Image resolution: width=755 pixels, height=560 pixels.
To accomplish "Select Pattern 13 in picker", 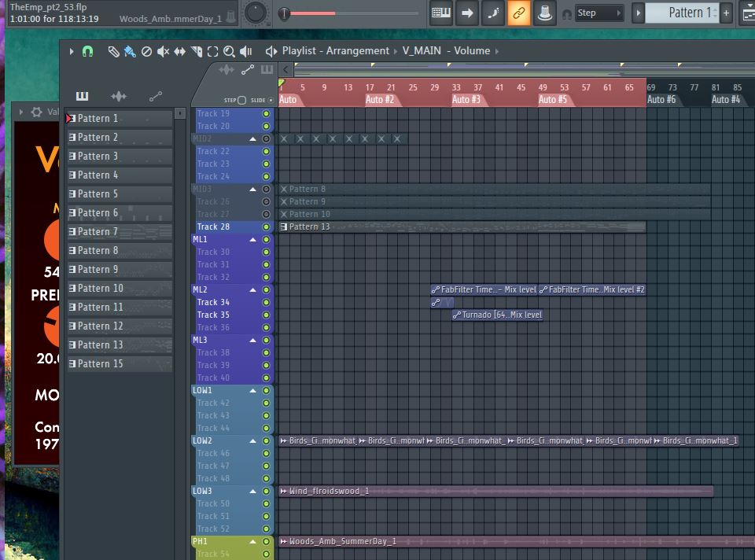I will 120,344.
